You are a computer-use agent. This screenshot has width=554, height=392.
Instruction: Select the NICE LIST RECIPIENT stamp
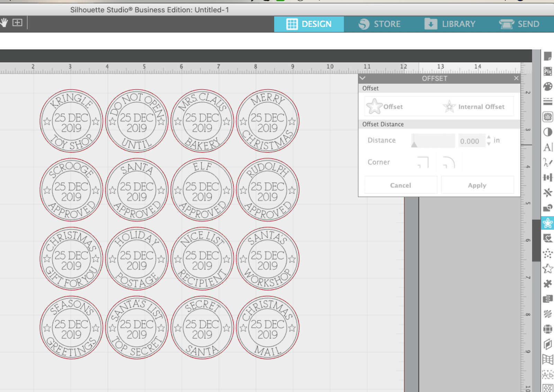[202, 259]
